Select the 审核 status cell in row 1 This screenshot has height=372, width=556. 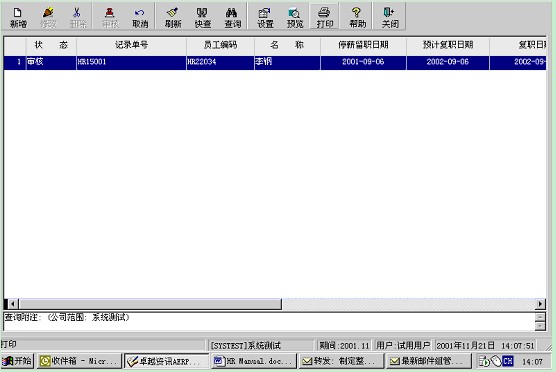click(x=51, y=62)
